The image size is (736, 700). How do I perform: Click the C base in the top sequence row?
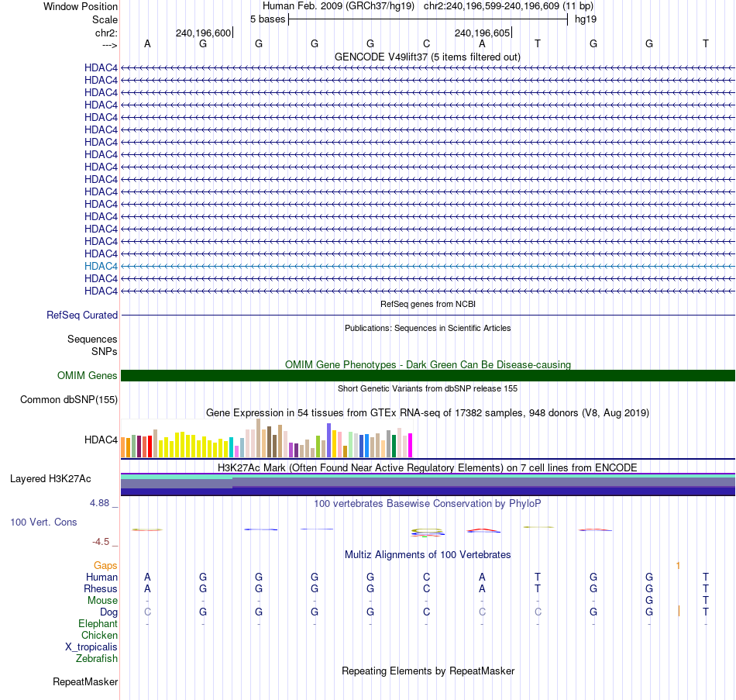pos(426,43)
